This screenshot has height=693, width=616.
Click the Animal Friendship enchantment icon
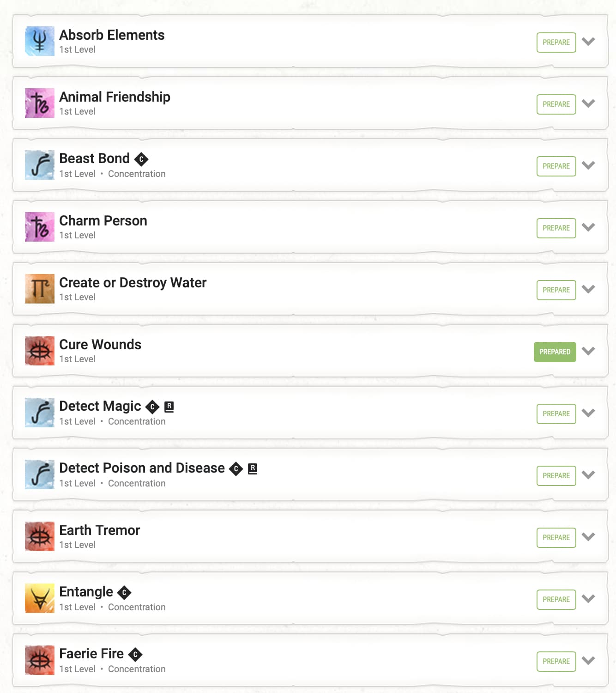(x=40, y=103)
